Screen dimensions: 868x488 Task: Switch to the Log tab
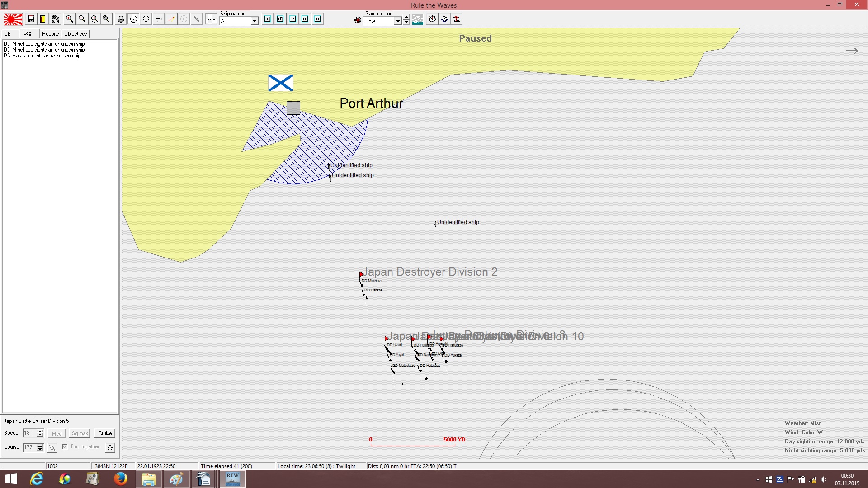pyautogui.click(x=28, y=33)
